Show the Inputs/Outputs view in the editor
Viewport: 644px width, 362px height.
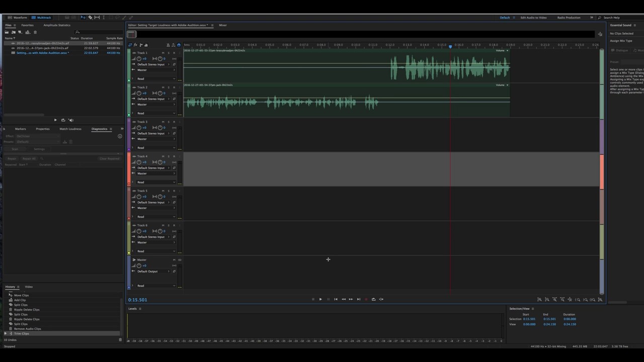pos(130,45)
